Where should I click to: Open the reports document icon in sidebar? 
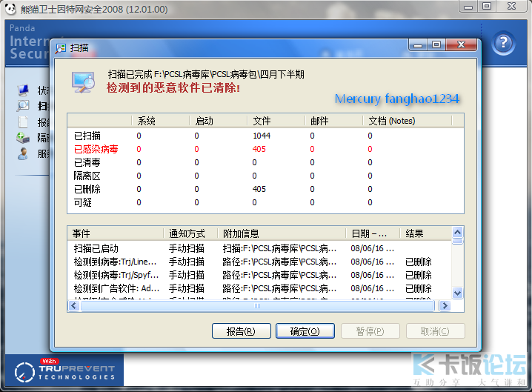coord(23,122)
